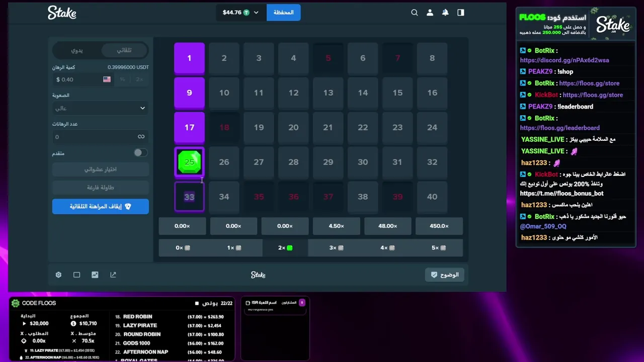Click the fairness (الوضوح) button

(x=445, y=275)
